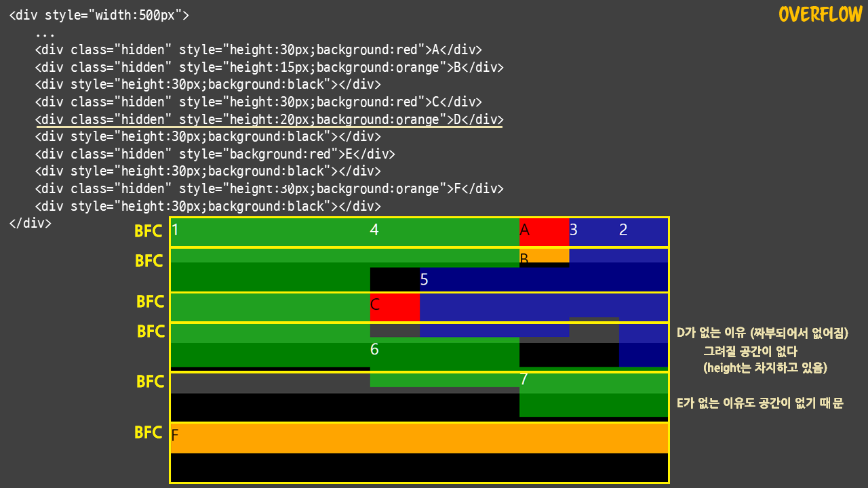Click the code line ending with >A</div>
868x488 pixels.
[258, 49]
